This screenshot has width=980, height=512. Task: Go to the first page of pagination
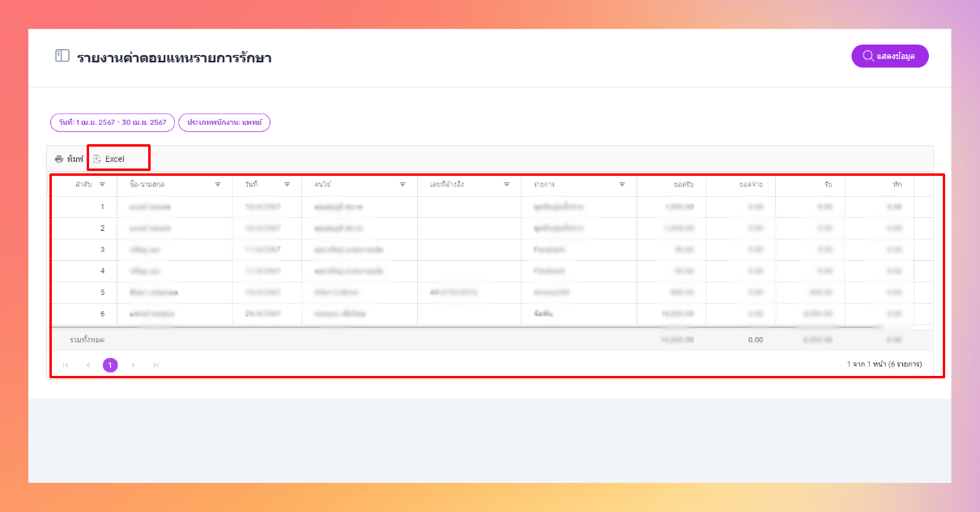[x=66, y=365]
